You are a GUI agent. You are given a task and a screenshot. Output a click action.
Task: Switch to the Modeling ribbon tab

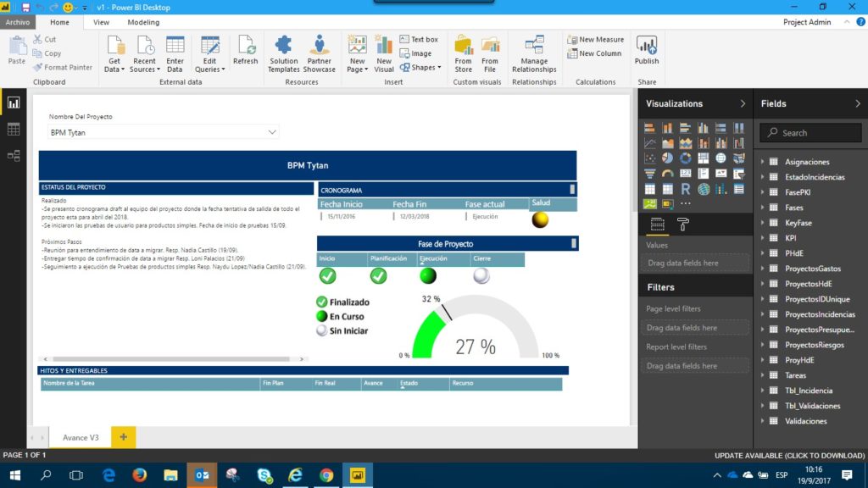tap(143, 22)
